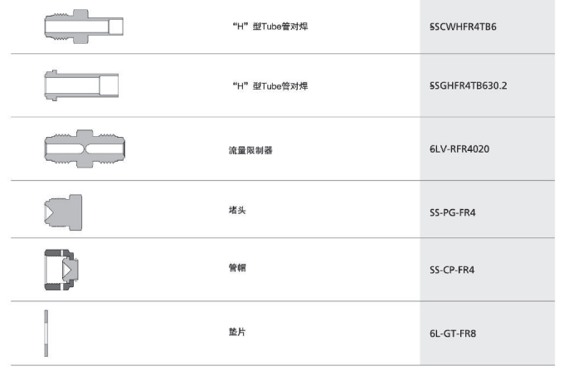
Task: Click the hex nut of the flow restrictor
Action: (x=85, y=149)
